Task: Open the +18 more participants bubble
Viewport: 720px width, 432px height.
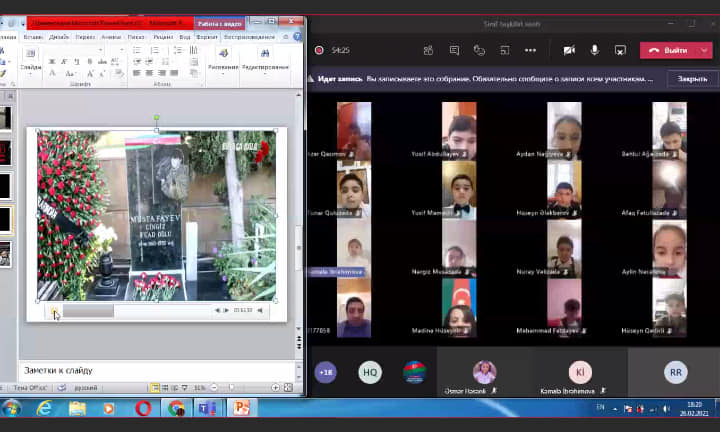Action: (326, 372)
